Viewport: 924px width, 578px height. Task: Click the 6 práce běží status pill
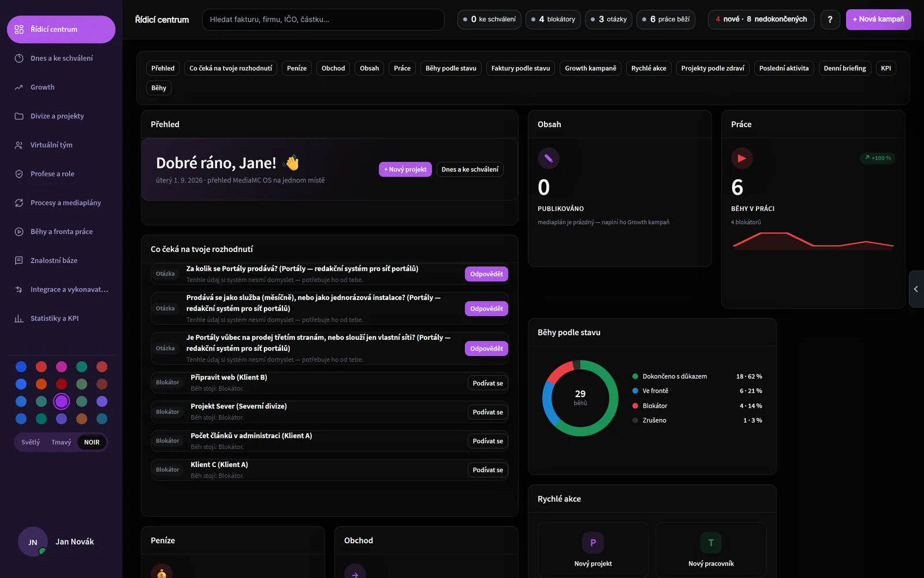[x=665, y=19]
